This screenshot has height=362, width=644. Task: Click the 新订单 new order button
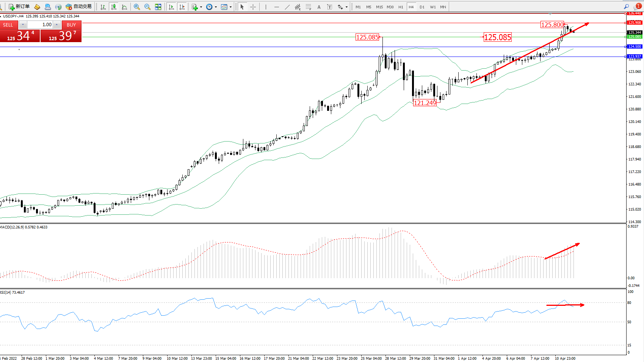click(19, 7)
